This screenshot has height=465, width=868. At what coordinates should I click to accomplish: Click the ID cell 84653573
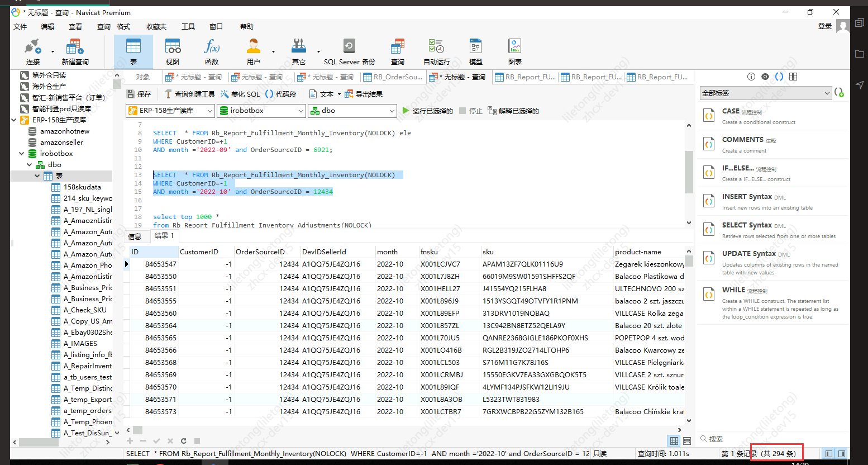point(154,411)
